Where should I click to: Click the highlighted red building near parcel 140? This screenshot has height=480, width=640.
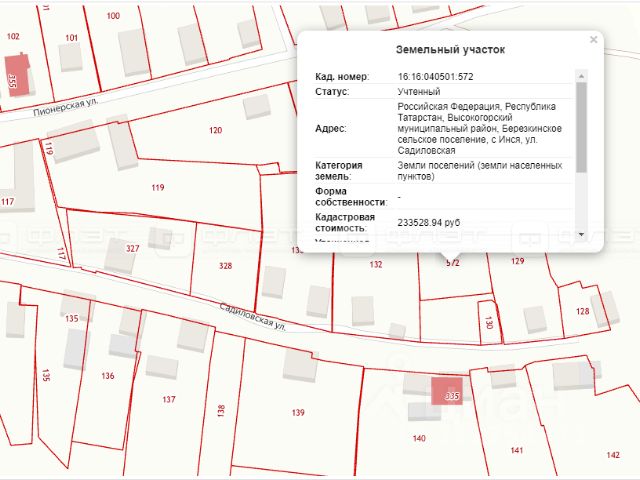447,391
